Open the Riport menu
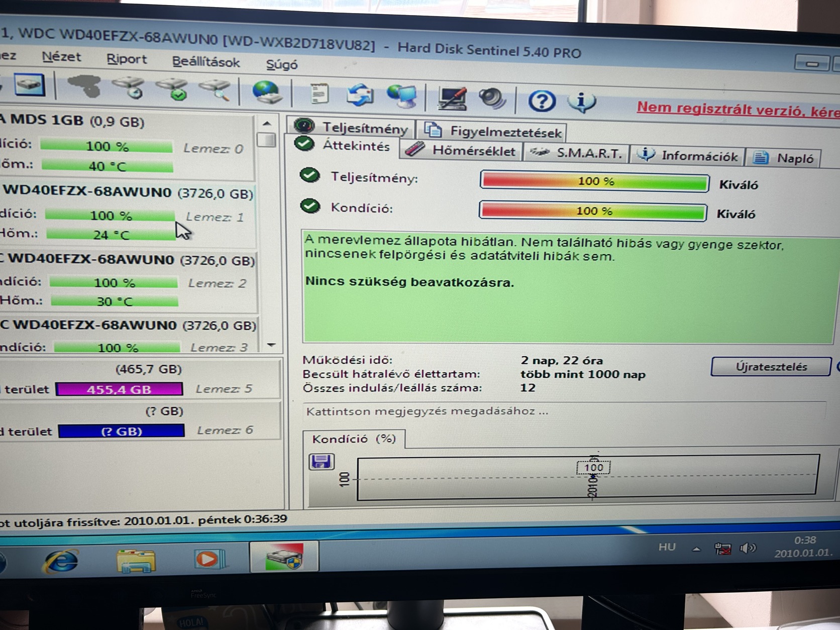 [x=127, y=59]
